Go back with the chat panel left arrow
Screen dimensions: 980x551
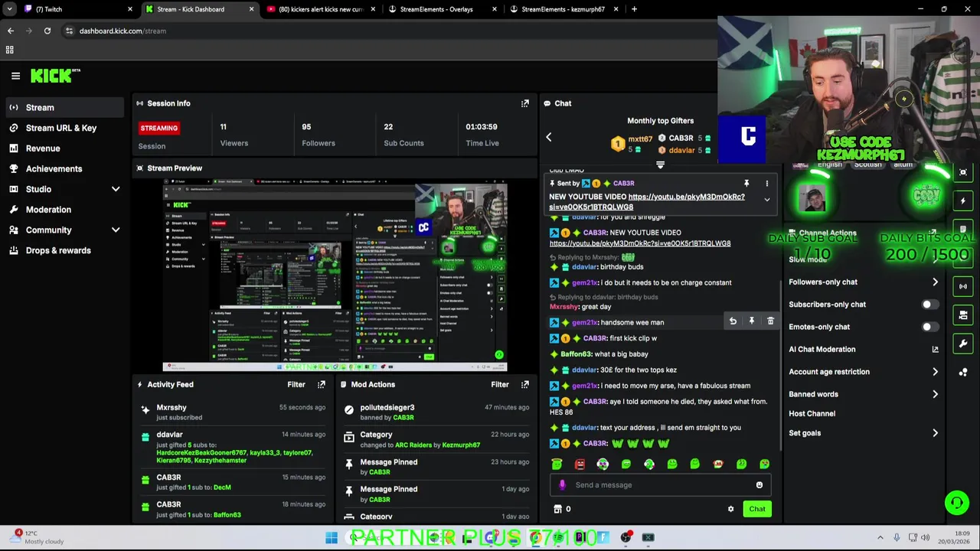tap(548, 137)
